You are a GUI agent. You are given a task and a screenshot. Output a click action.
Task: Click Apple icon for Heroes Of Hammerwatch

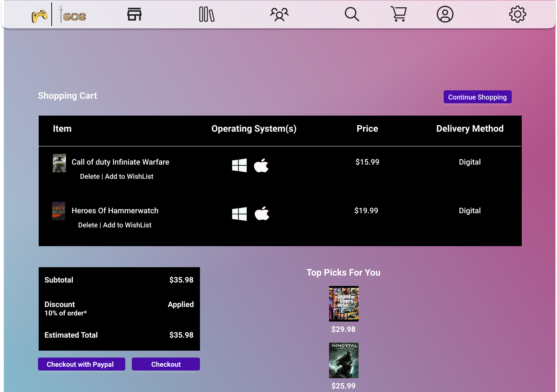pyautogui.click(x=262, y=213)
